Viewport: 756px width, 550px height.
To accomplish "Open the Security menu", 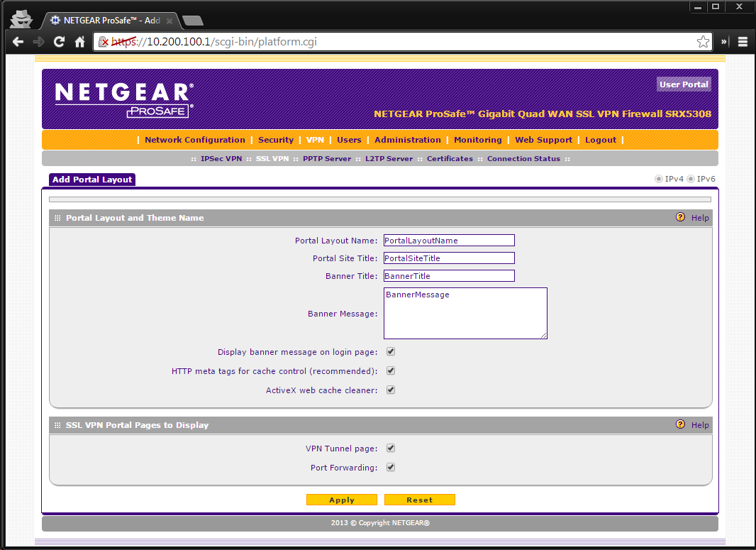I will tap(276, 140).
